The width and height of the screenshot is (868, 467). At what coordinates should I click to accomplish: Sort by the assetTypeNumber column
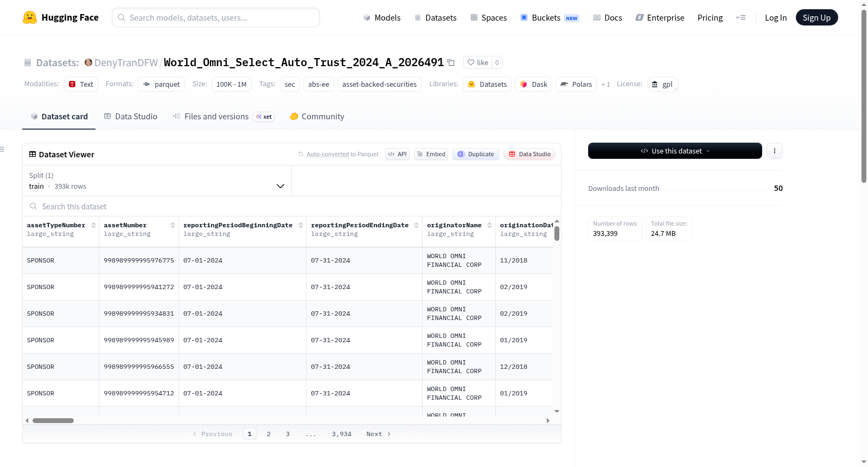[93, 225]
